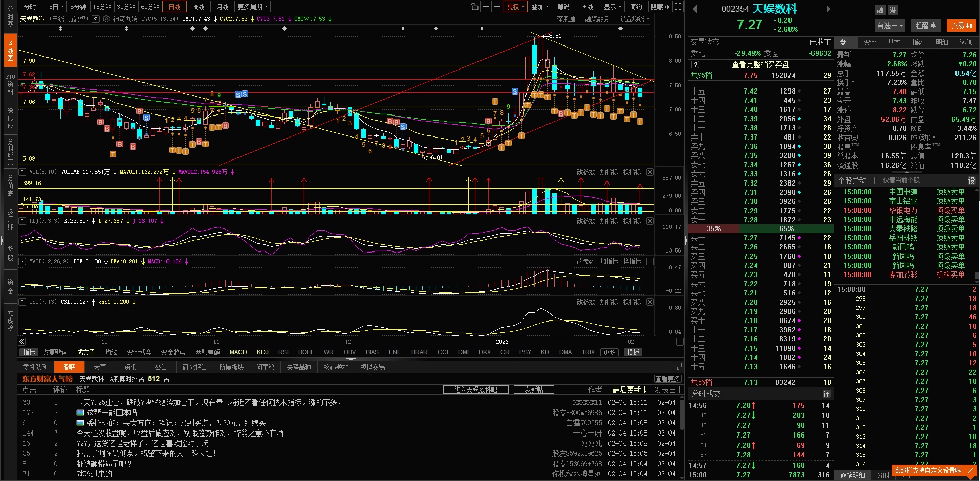Open the F10 资料 sidebar item
980x481 pixels.
coord(10,84)
